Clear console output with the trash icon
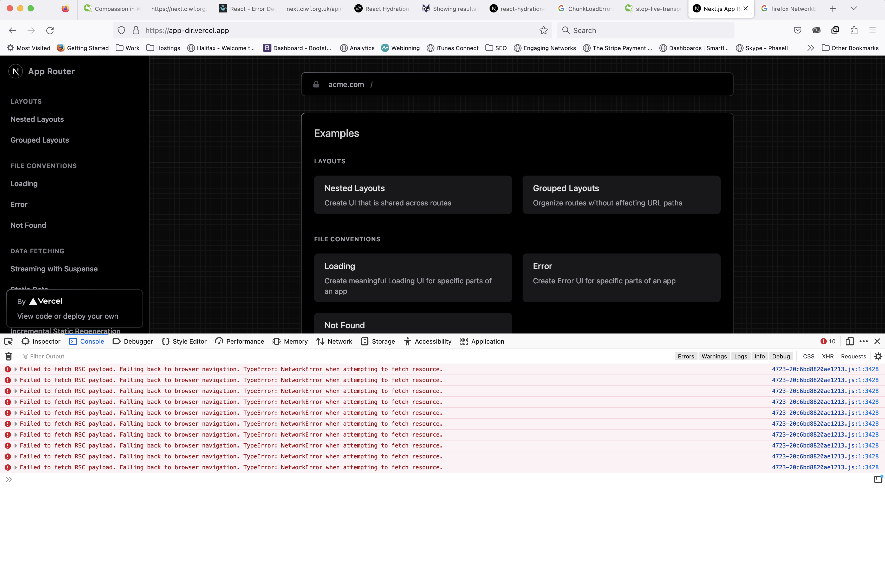Image resolution: width=885 pixels, height=588 pixels. point(8,356)
